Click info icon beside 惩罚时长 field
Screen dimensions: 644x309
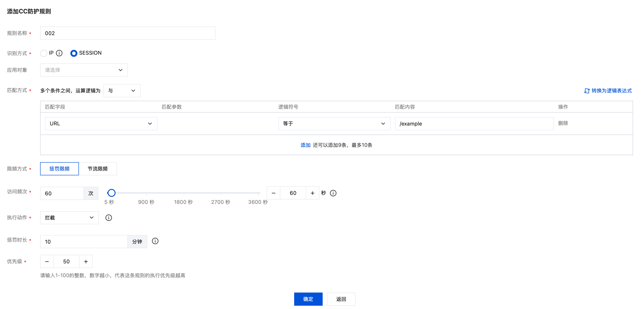coord(155,241)
